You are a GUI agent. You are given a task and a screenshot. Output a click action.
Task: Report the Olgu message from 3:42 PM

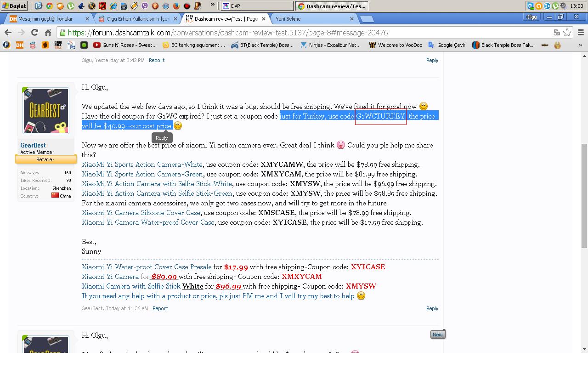point(157,60)
